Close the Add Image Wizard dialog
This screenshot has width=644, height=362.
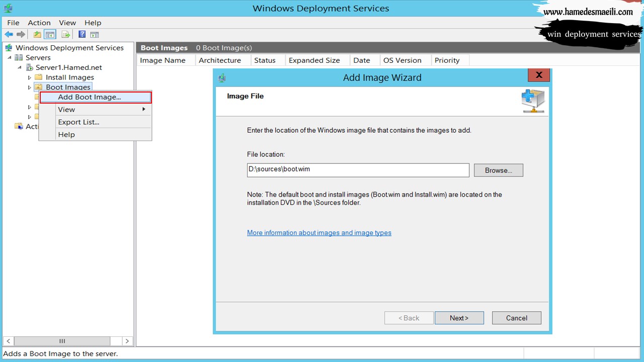point(539,75)
